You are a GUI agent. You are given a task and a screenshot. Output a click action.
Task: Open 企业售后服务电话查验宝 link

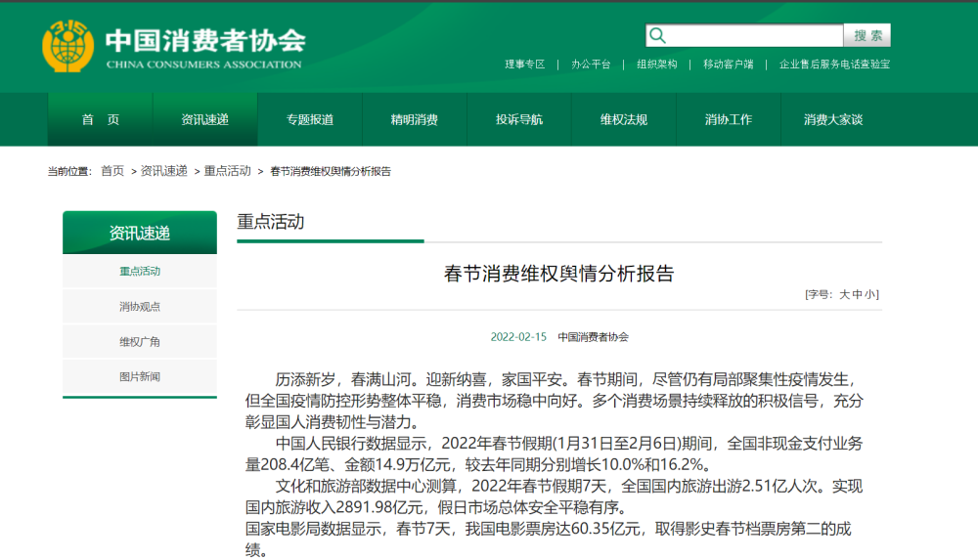pyautogui.click(x=834, y=65)
